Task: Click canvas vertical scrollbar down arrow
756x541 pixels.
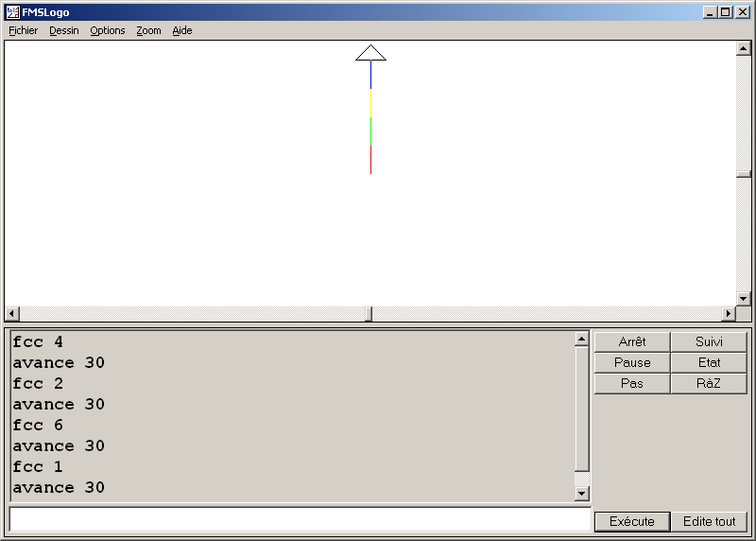Action: (743, 299)
